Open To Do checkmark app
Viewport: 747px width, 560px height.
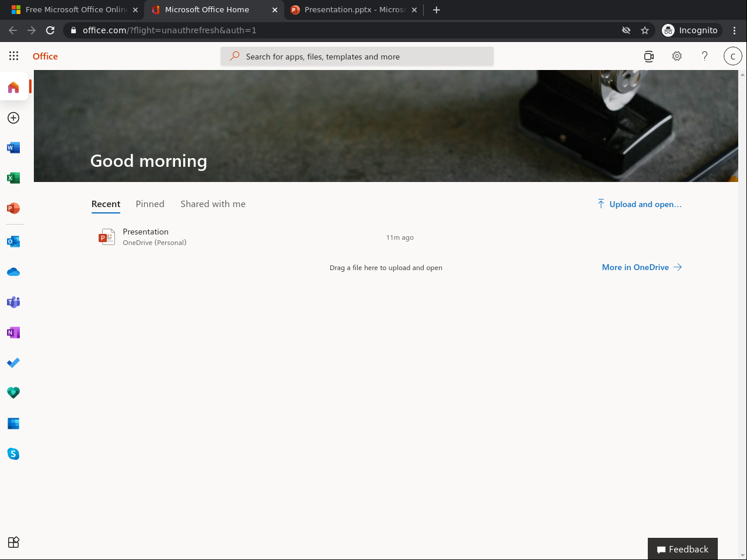pyautogui.click(x=13, y=363)
